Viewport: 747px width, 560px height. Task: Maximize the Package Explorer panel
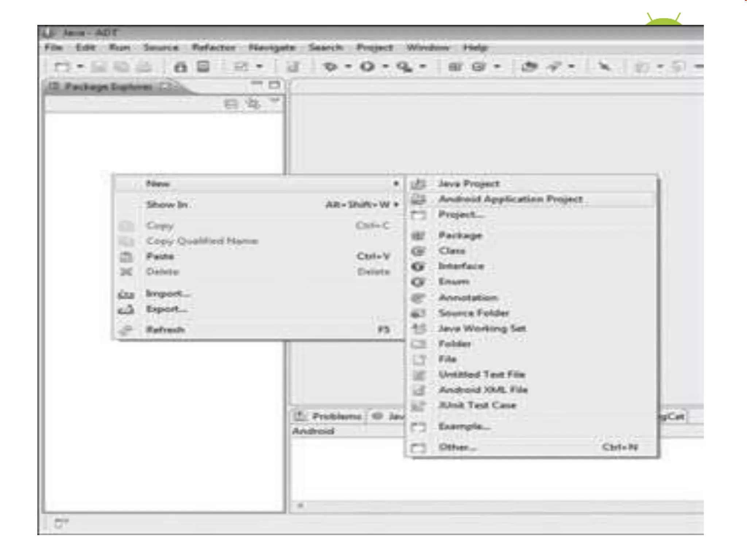click(274, 85)
